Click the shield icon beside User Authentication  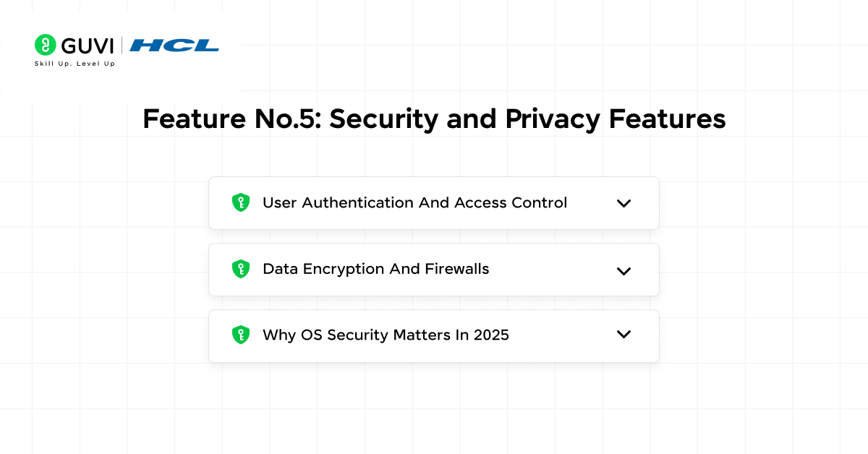[x=241, y=203]
